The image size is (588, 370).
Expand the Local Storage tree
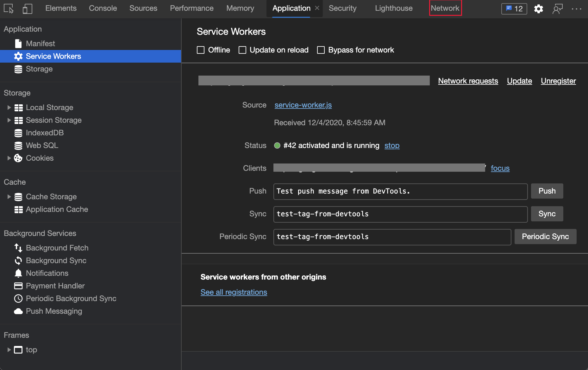9,107
